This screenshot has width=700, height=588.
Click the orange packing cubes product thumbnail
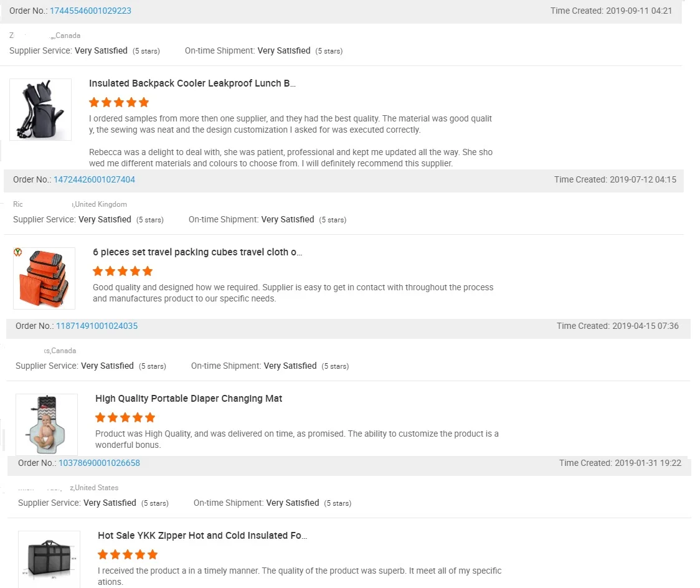[44, 278]
